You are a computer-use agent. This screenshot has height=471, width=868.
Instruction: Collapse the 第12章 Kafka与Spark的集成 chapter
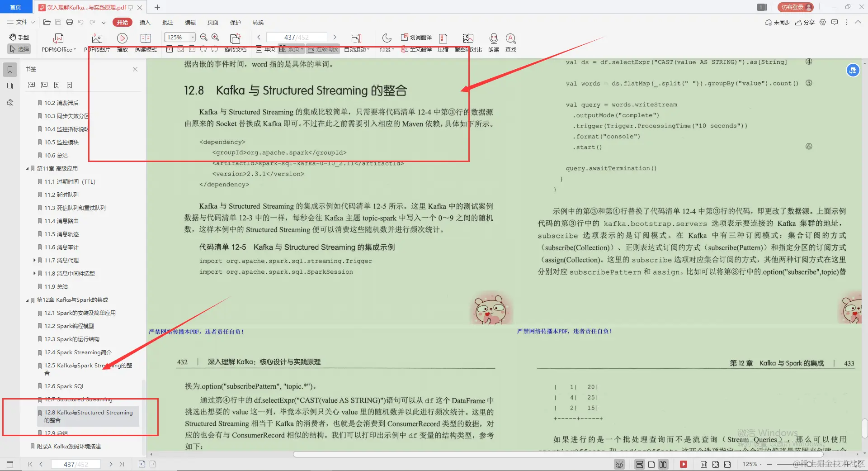(x=27, y=300)
